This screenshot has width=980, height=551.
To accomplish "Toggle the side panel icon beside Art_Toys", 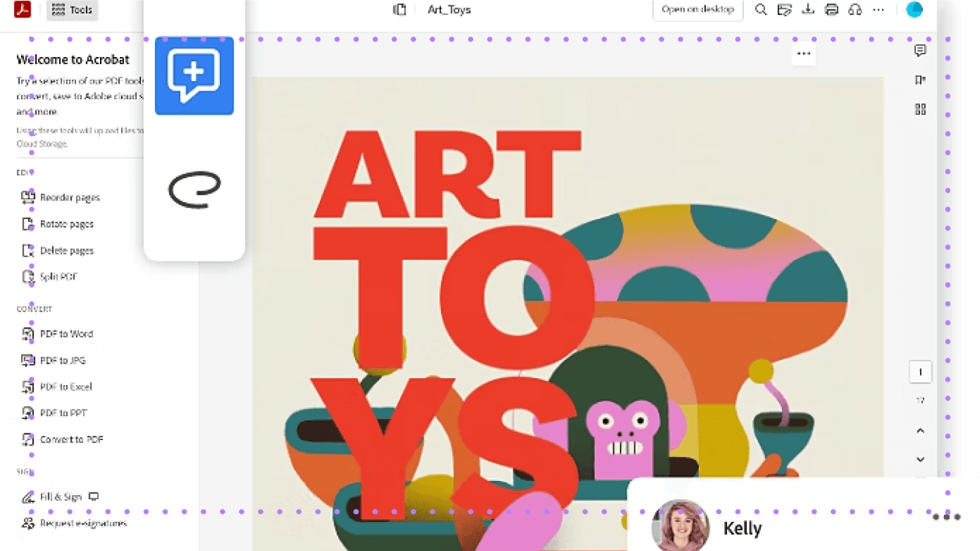I will pos(399,10).
